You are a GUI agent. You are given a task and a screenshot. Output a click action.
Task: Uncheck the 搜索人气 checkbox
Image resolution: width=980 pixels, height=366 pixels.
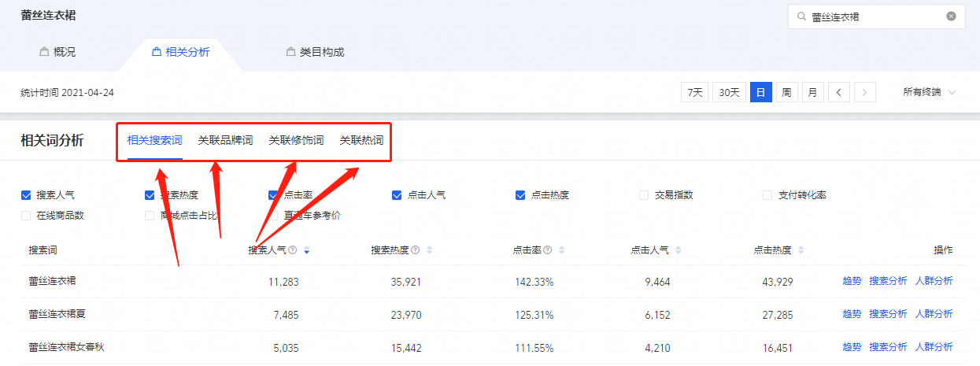pos(26,195)
